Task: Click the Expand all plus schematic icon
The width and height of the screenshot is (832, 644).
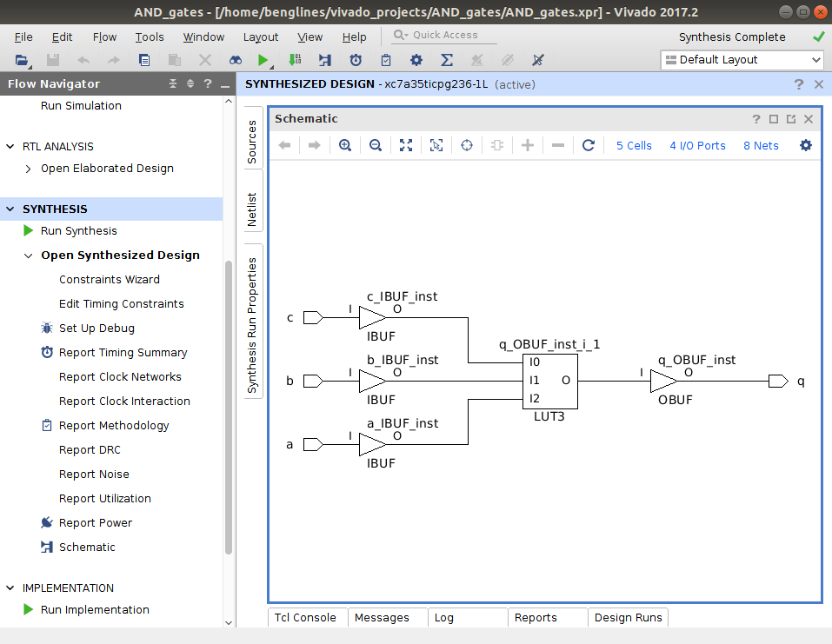Action: point(528,145)
